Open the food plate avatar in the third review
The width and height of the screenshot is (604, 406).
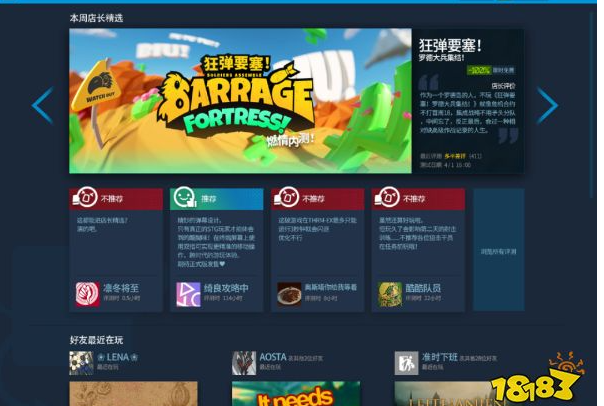pos(289,294)
